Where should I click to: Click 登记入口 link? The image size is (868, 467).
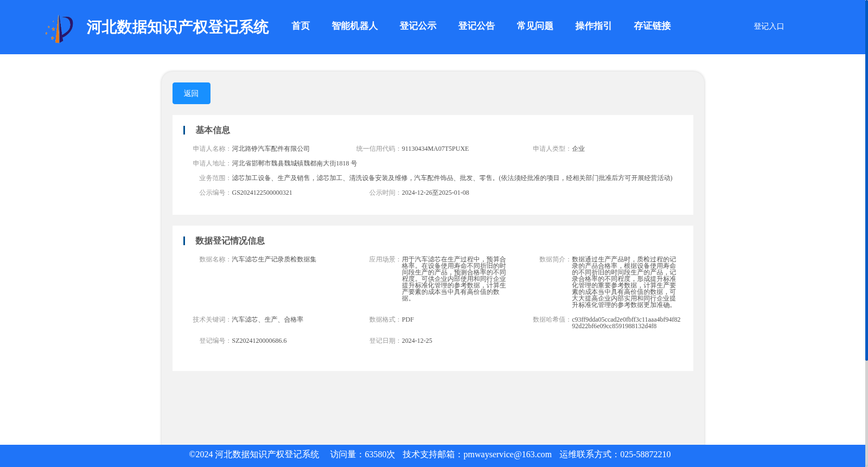tap(769, 26)
